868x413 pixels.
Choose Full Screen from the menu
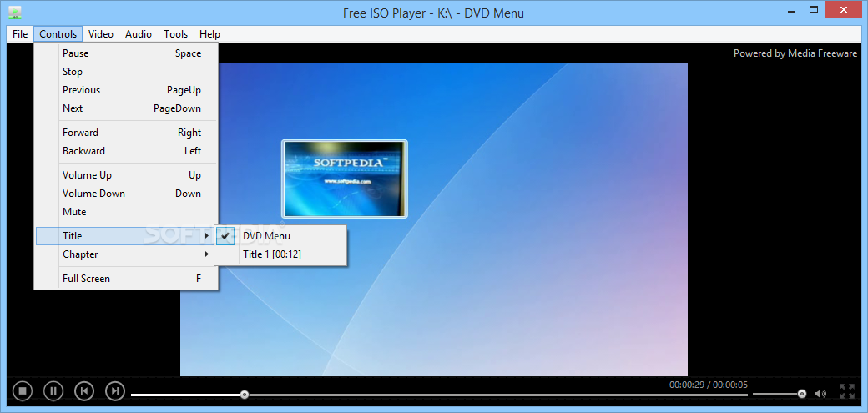coord(126,279)
